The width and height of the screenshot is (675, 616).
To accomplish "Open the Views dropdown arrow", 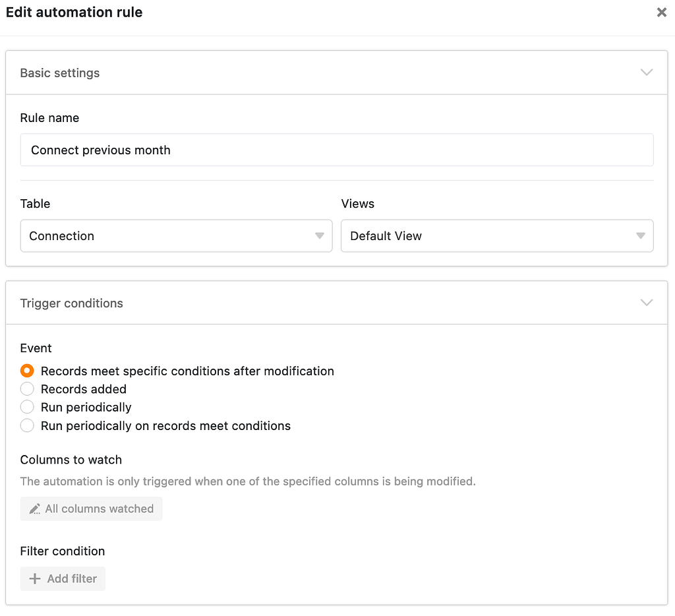I will point(641,235).
